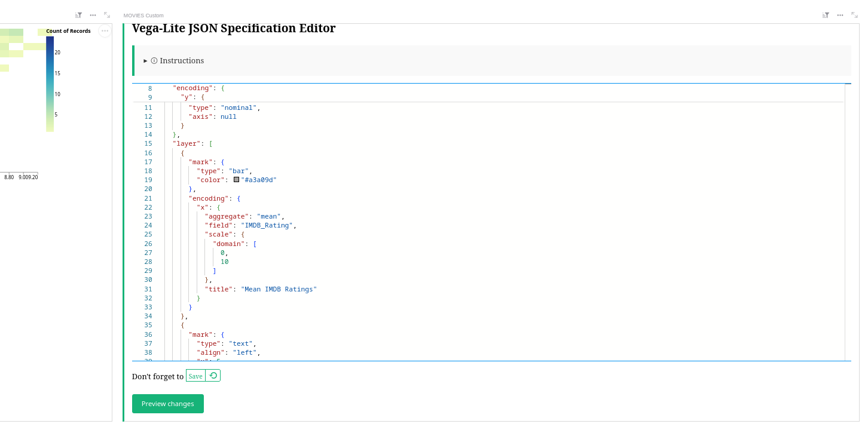Click the MOVIES Custom panel title
Viewport: 868px width, 430px height.
click(x=143, y=16)
